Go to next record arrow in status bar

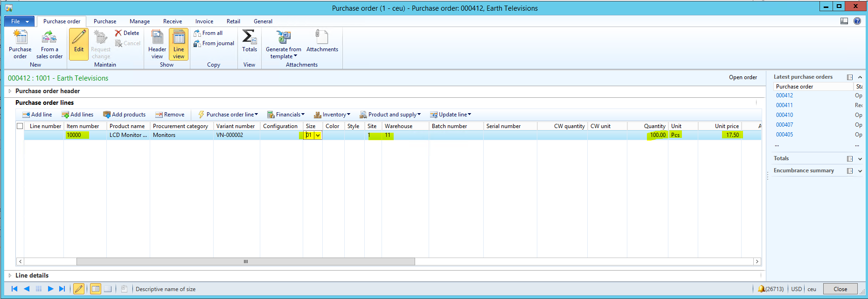(x=50, y=289)
